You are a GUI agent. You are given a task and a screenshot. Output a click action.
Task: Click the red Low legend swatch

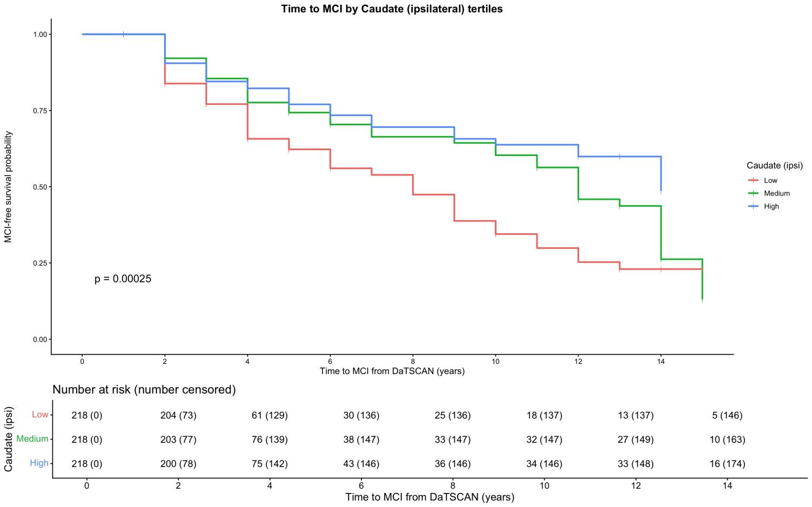click(x=754, y=180)
